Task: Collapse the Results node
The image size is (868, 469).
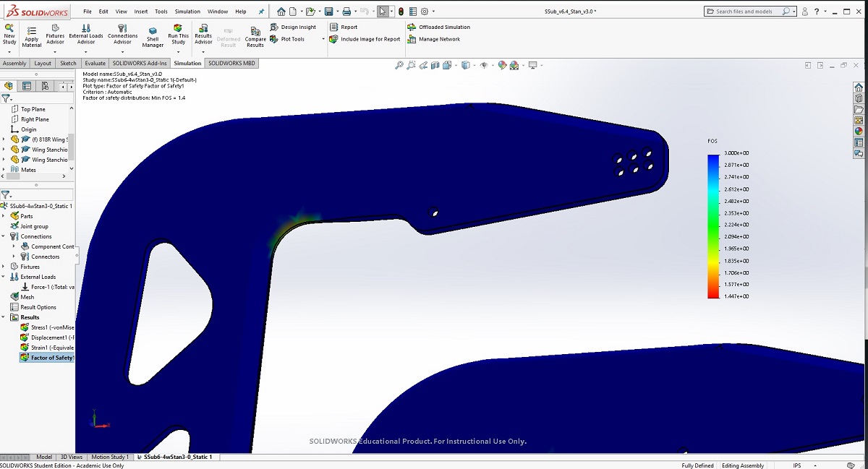Action: coord(4,317)
